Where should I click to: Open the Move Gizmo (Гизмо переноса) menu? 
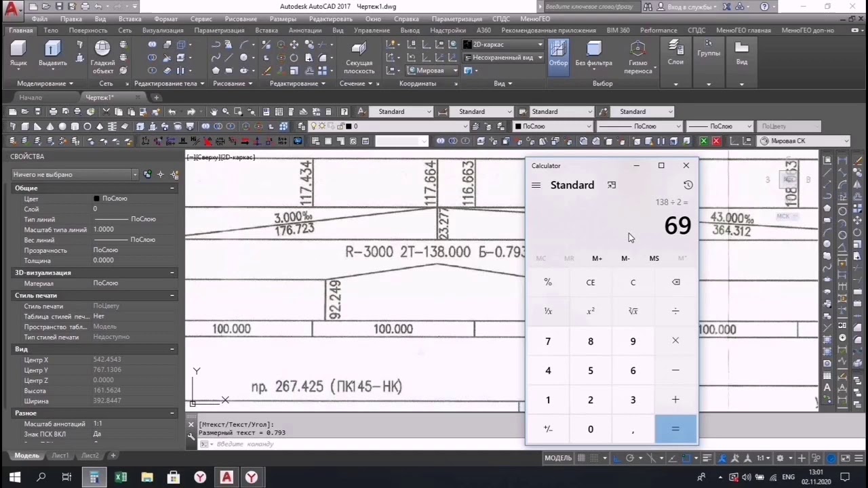pyautogui.click(x=637, y=58)
